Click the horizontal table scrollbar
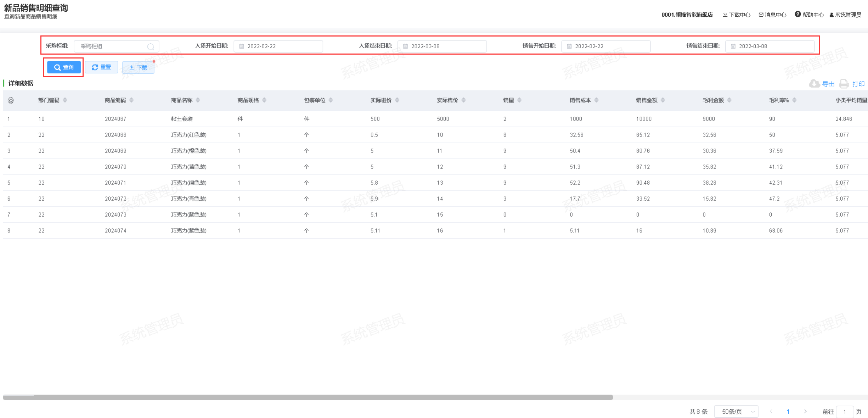 point(308,397)
